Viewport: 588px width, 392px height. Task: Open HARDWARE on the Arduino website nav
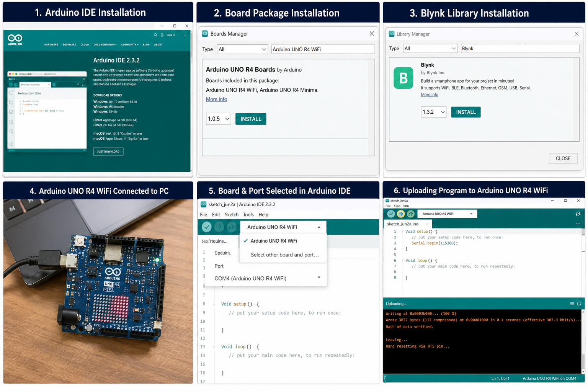51,45
